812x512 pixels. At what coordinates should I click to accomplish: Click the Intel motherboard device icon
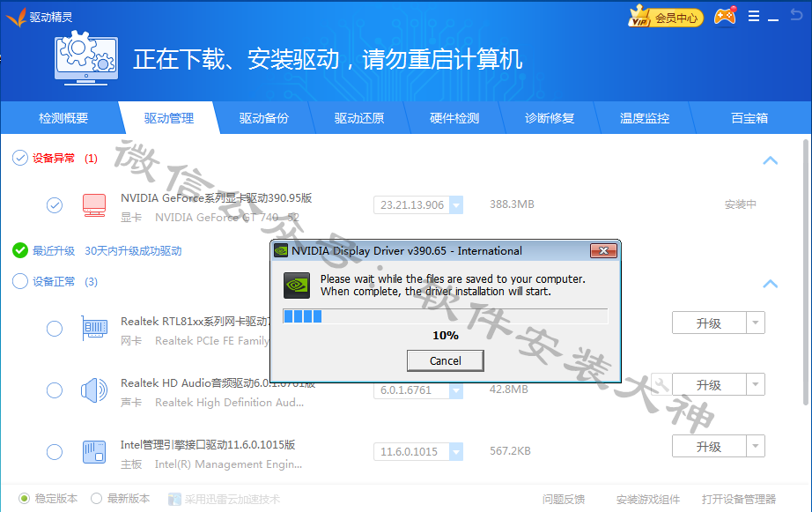tap(94, 451)
